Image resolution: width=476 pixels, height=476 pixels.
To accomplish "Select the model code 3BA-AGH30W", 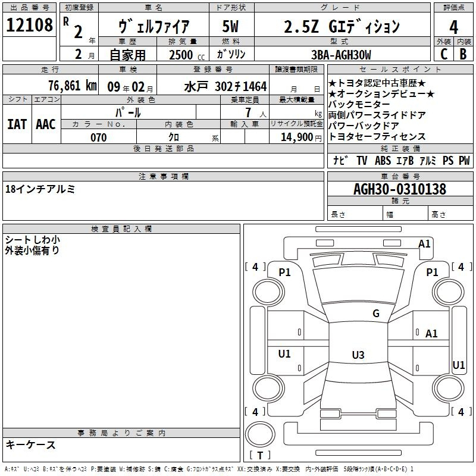I will (x=341, y=55).
